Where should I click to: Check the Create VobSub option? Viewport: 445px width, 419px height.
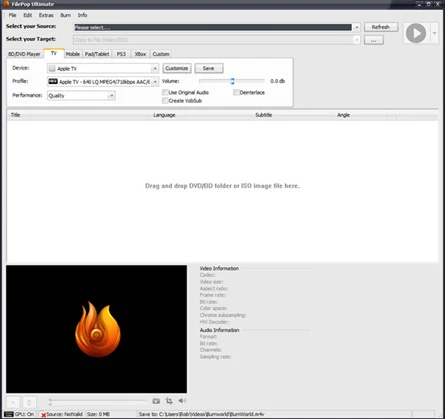(x=165, y=101)
